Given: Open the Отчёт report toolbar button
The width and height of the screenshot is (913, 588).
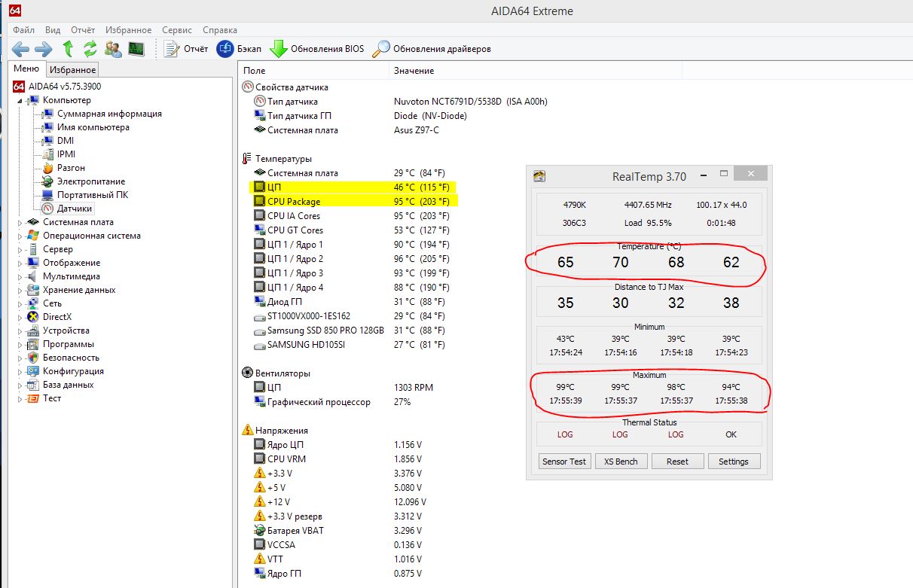Looking at the screenshot, I should 185,49.
